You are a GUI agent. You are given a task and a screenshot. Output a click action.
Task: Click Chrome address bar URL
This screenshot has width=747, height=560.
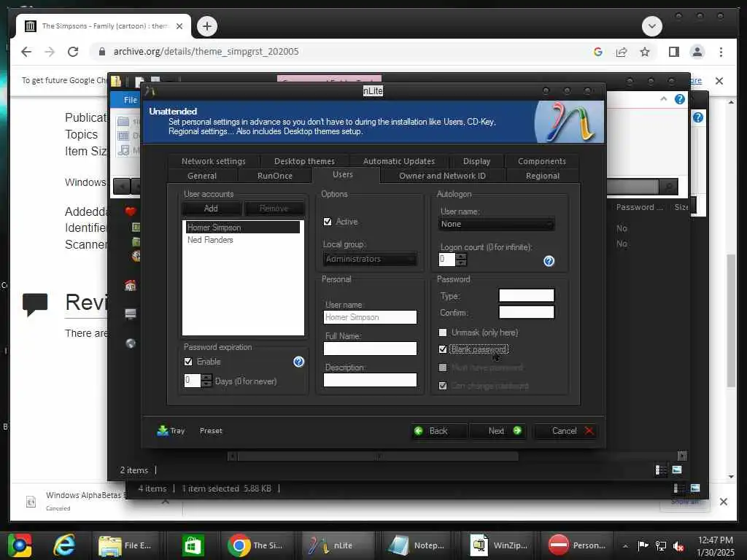[x=206, y=52]
